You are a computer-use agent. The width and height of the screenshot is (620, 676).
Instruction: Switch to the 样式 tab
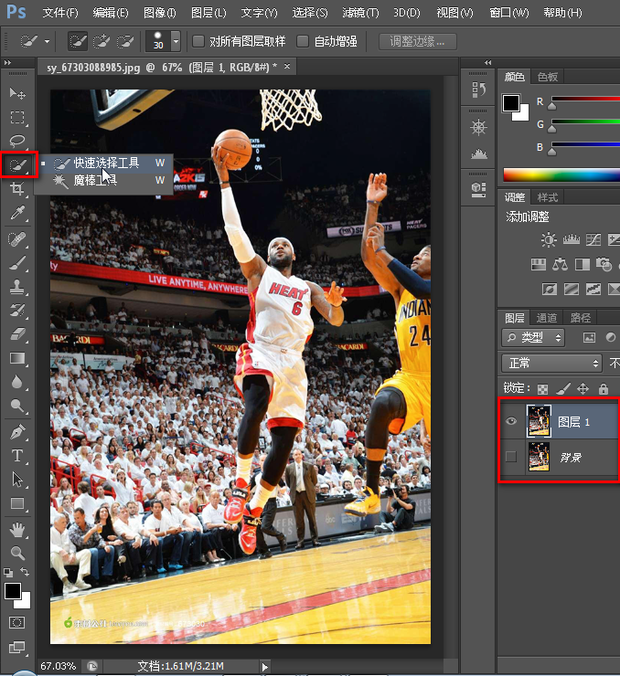click(x=548, y=197)
